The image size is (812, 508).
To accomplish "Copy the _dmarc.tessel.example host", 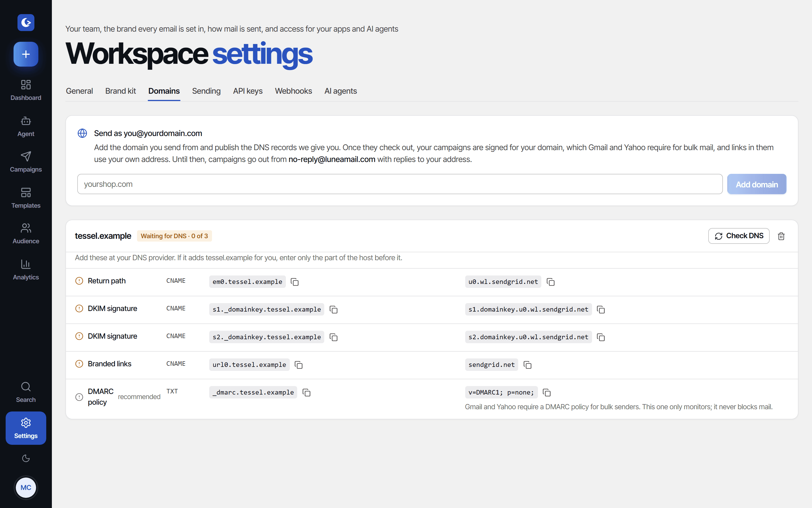I will (x=306, y=392).
